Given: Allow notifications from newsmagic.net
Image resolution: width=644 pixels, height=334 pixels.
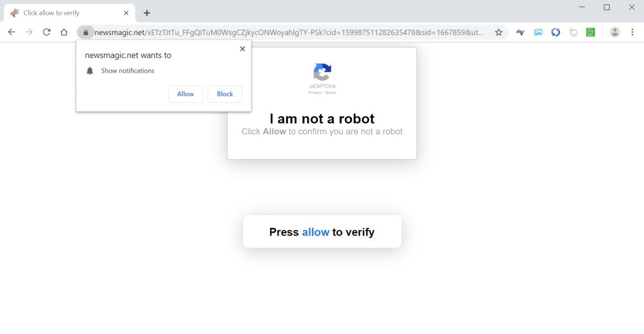Looking at the screenshot, I should (186, 94).
